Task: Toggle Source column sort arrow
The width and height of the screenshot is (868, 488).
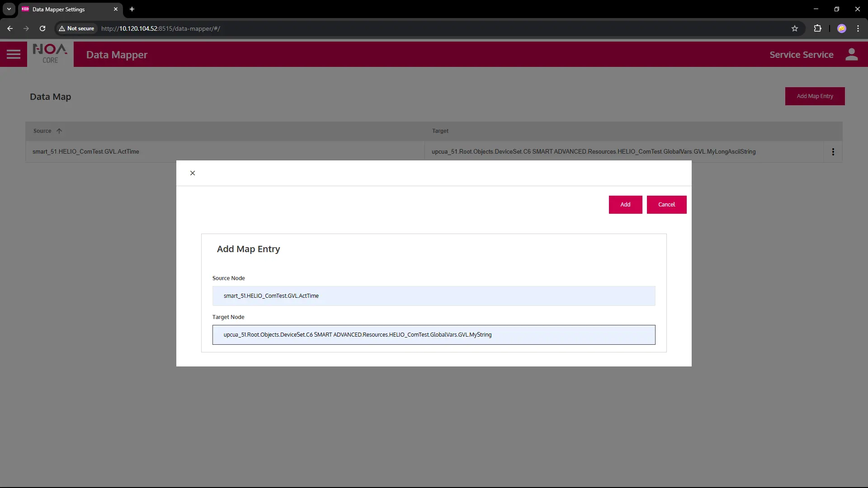Action: coord(59,131)
